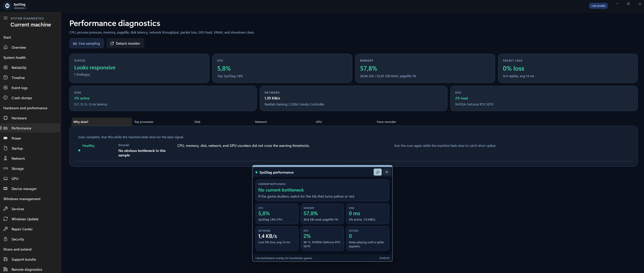
Task: Open the Network tab in diagnostics
Action: coord(283,122)
